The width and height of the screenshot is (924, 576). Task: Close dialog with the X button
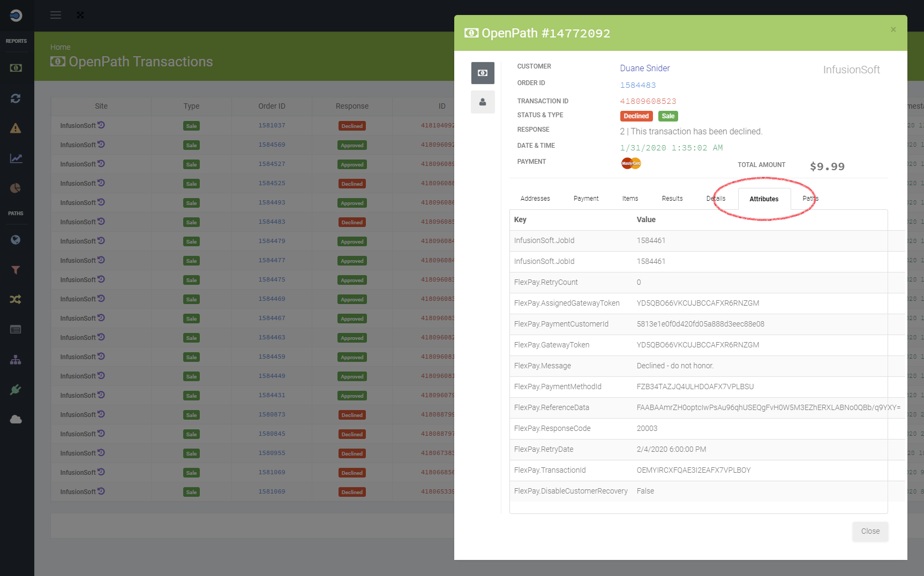pyautogui.click(x=893, y=29)
